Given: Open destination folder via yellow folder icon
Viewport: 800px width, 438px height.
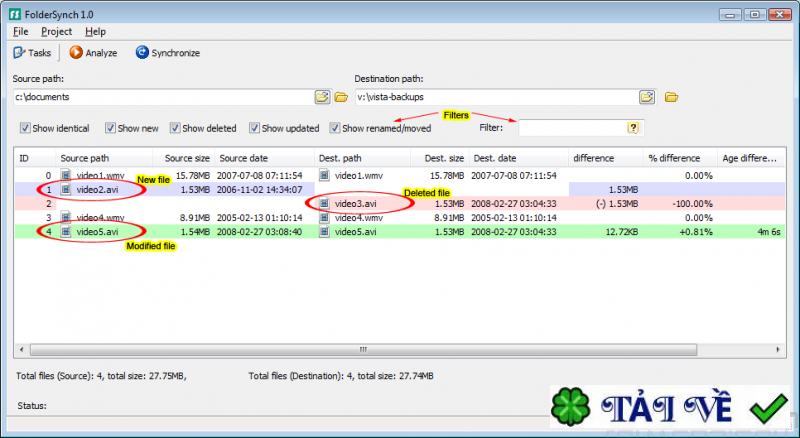Looking at the screenshot, I should [x=671, y=96].
